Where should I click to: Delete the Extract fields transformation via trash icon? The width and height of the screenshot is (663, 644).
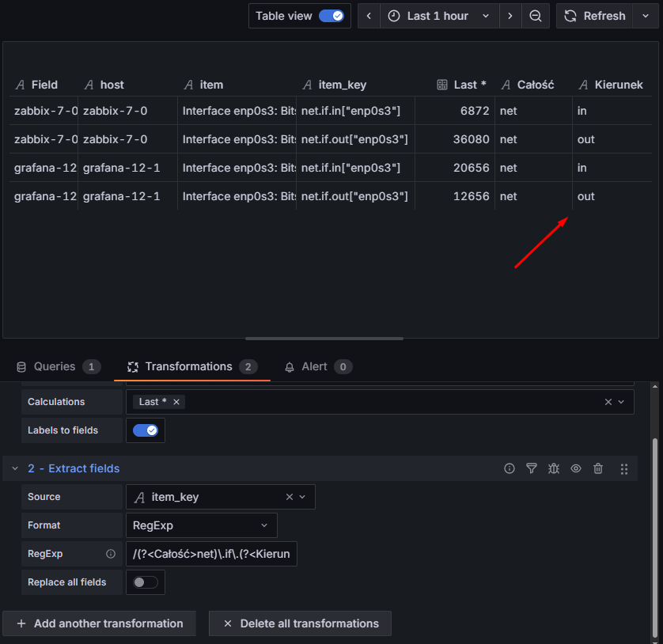click(x=598, y=468)
